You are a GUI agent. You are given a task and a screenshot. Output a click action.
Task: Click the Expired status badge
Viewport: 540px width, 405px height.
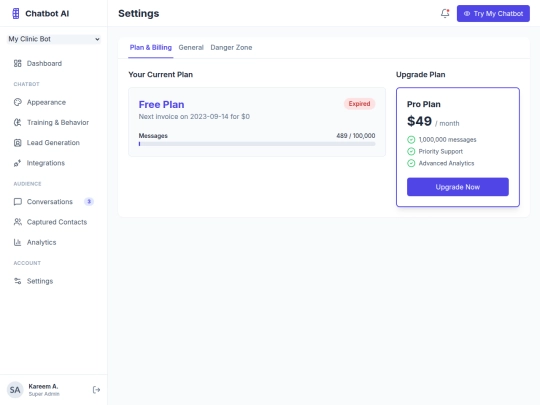(359, 104)
